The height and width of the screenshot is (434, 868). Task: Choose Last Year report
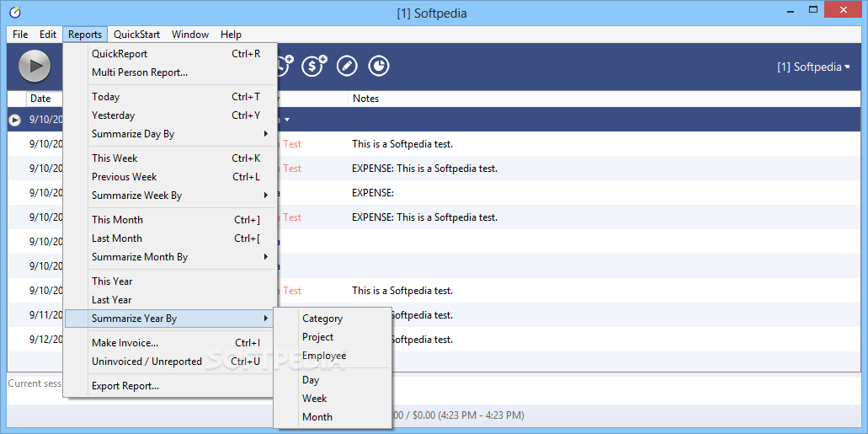click(170, 300)
